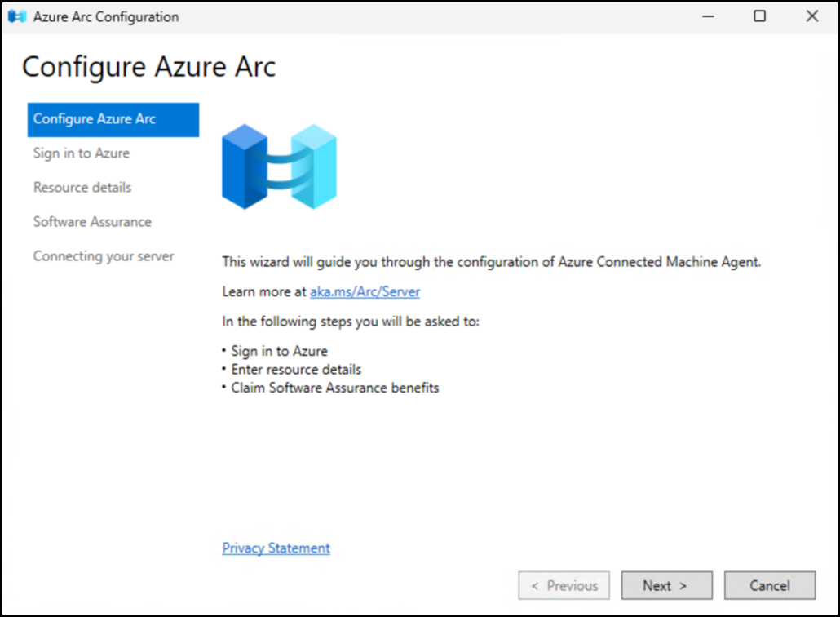Click the Azure Arc icon in title bar
840x617 pixels.
[x=17, y=17]
